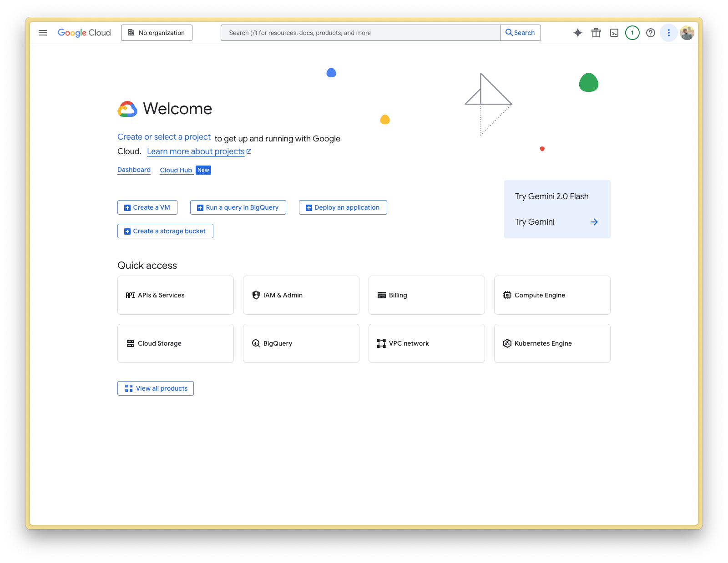Open the Google account profile avatar
Image resolution: width=728 pixels, height=563 pixels.
(x=687, y=32)
